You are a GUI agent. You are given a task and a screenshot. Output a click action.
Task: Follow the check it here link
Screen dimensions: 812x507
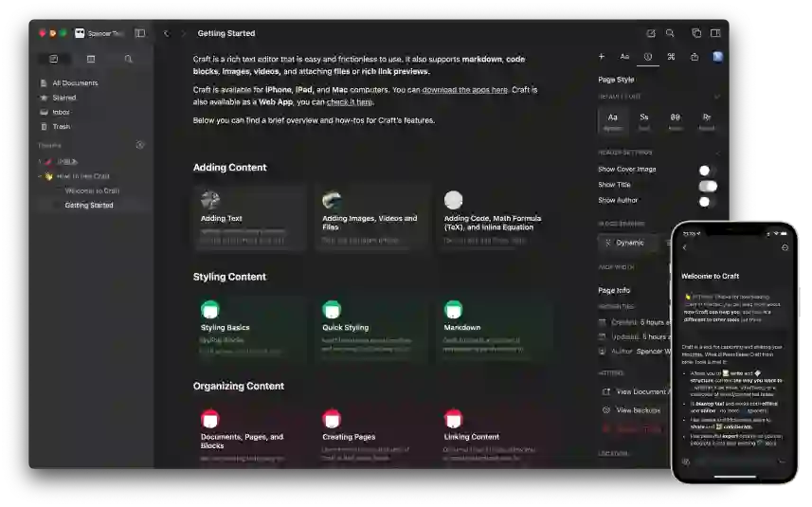(350, 102)
